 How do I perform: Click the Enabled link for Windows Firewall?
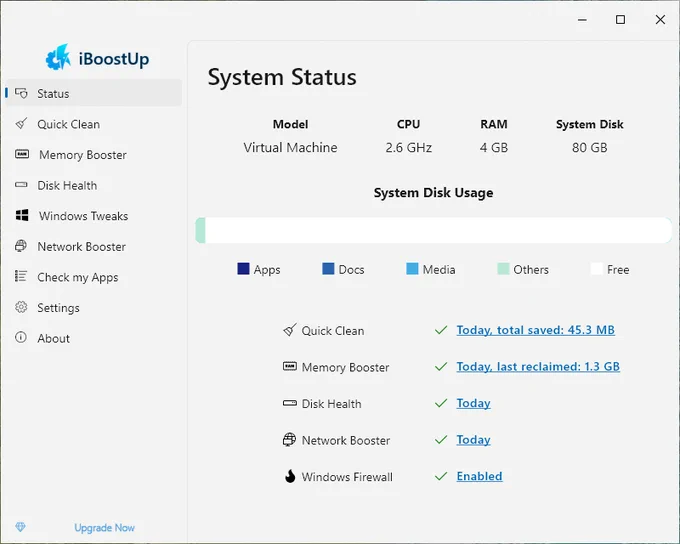[x=480, y=476]
